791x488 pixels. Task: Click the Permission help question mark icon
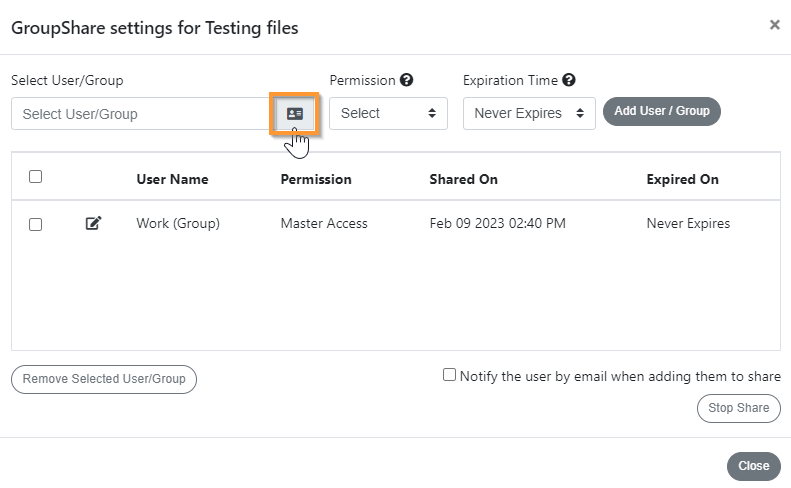[x=407, y=80]
